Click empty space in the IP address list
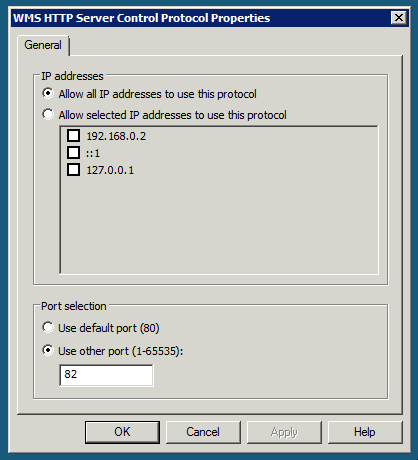Image resolution: width=418 pixels, height=460 pixels. click(220, 227)
